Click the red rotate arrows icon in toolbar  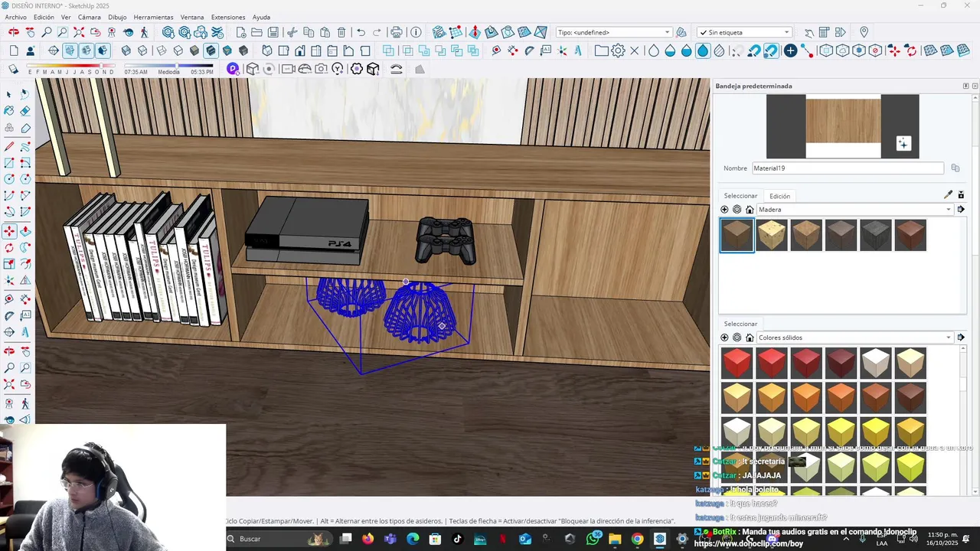(910, 51)
